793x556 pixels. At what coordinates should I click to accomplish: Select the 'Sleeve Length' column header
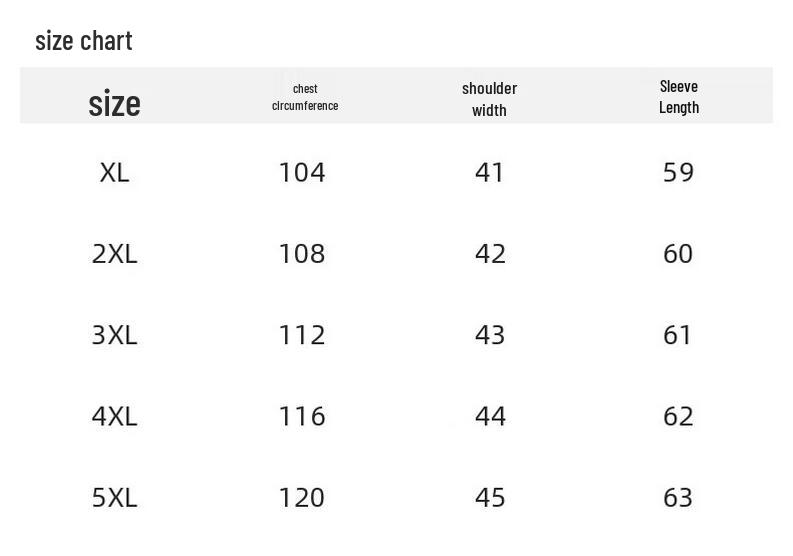coord(679,97)
